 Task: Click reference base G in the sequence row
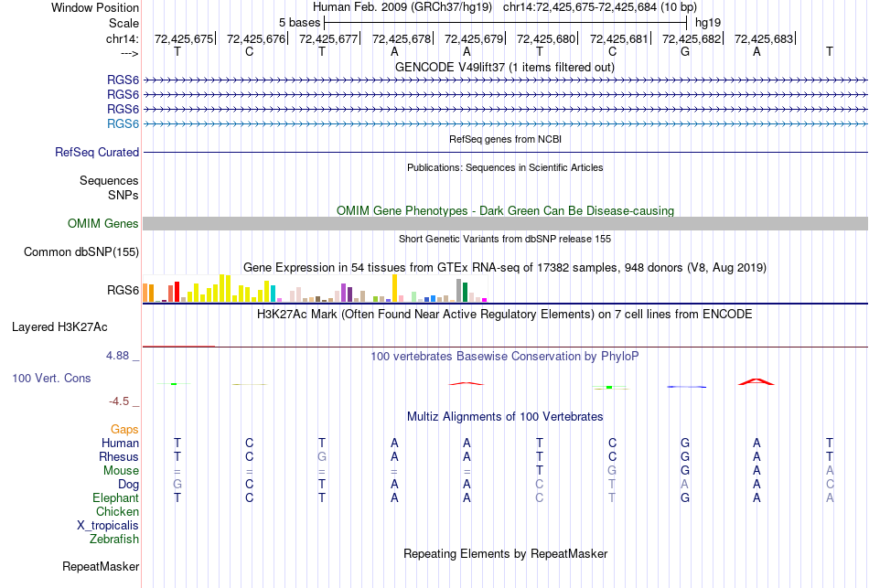pyautogui.click(x=685, y=51)
